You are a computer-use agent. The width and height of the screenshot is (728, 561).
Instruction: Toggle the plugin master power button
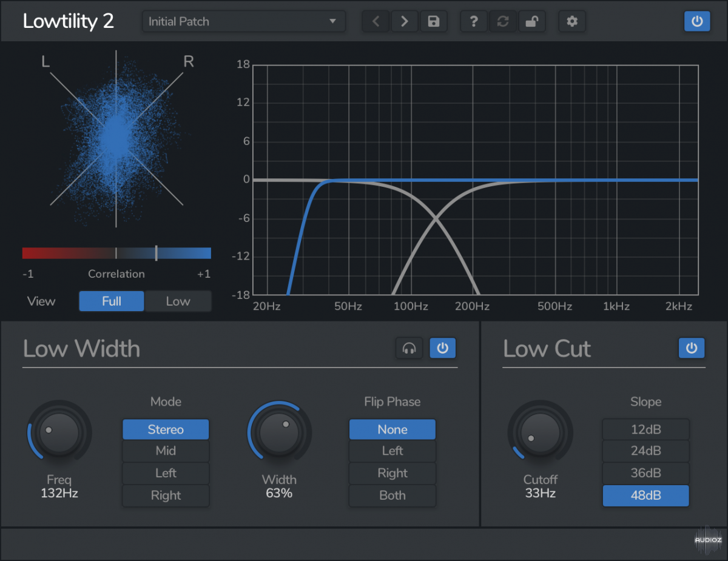697,21
